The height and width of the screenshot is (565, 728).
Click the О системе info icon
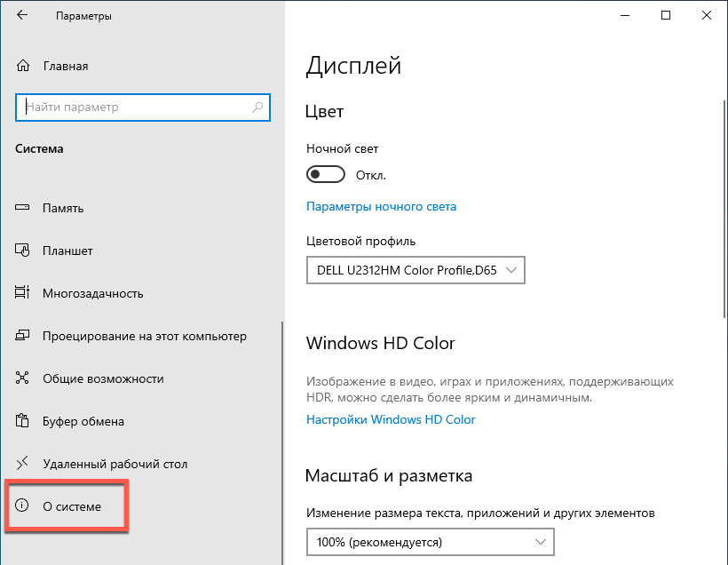(x=22, y=505)
